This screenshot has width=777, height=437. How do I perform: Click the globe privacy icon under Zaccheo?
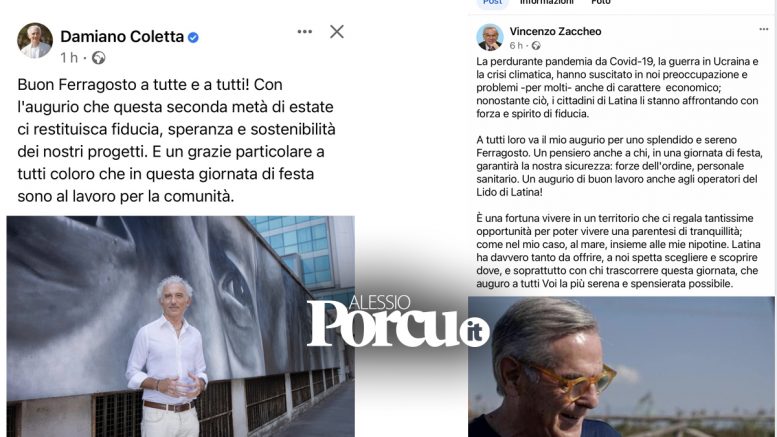tap(536, 46)
